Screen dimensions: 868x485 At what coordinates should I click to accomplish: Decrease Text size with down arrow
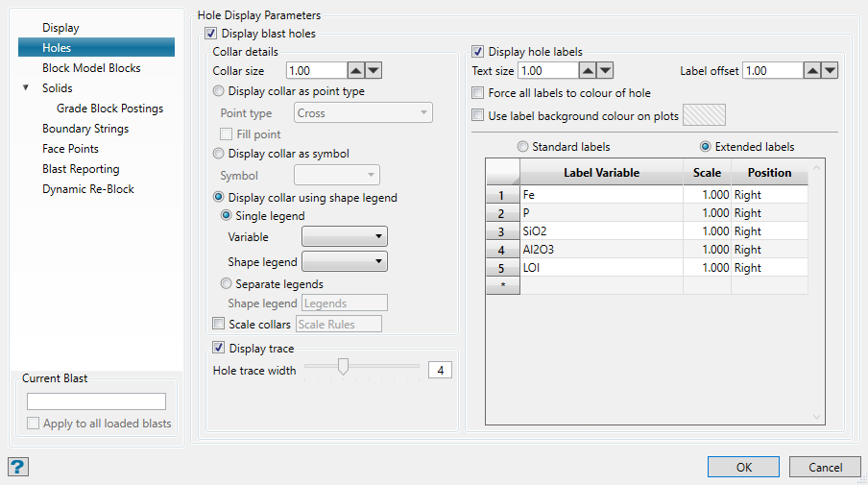click(x=604, y=70)
